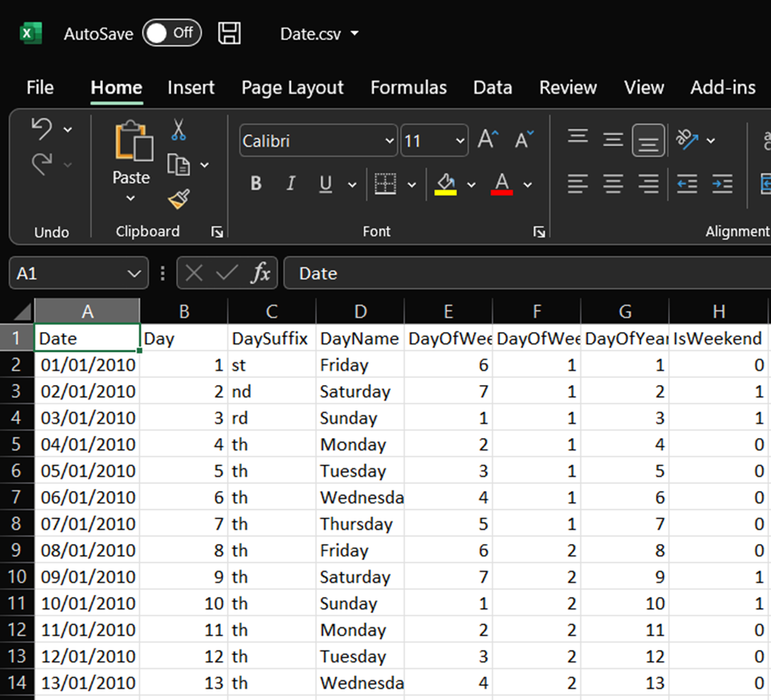Screen dimensions: 771x700
Task: Expand the Undo history dropdown arrow
Action: [x=68, y=130]
